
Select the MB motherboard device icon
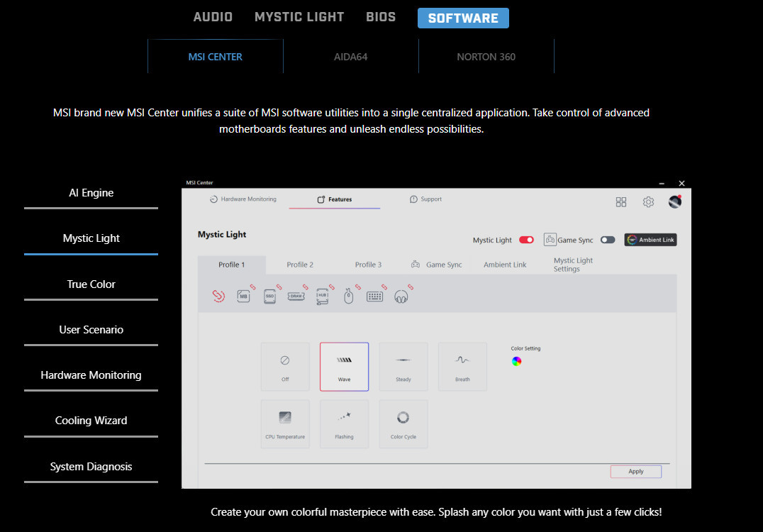point(243,296)
